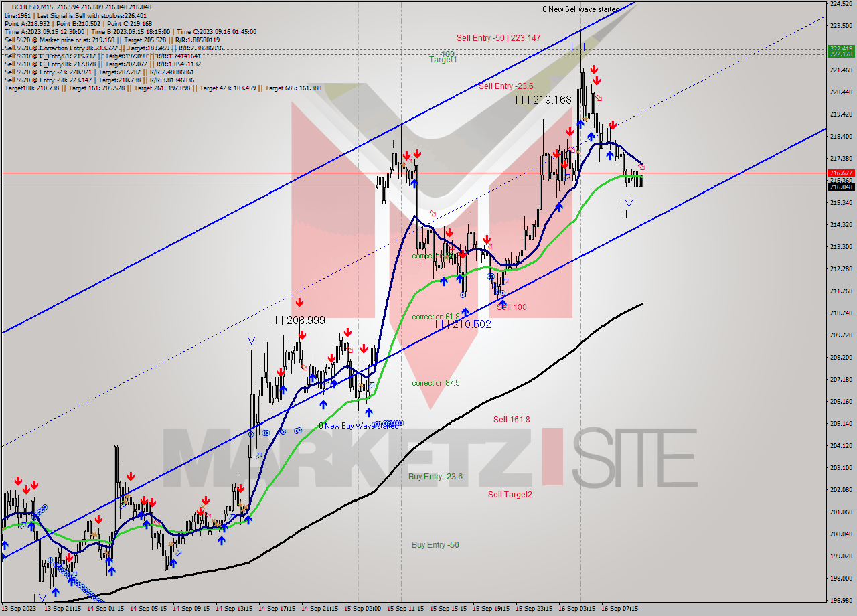The height and width of the screenshot is (616, 857).
Task: Select the '15 Sep 11:15' time axis label
Action: (x=405, y=609)
